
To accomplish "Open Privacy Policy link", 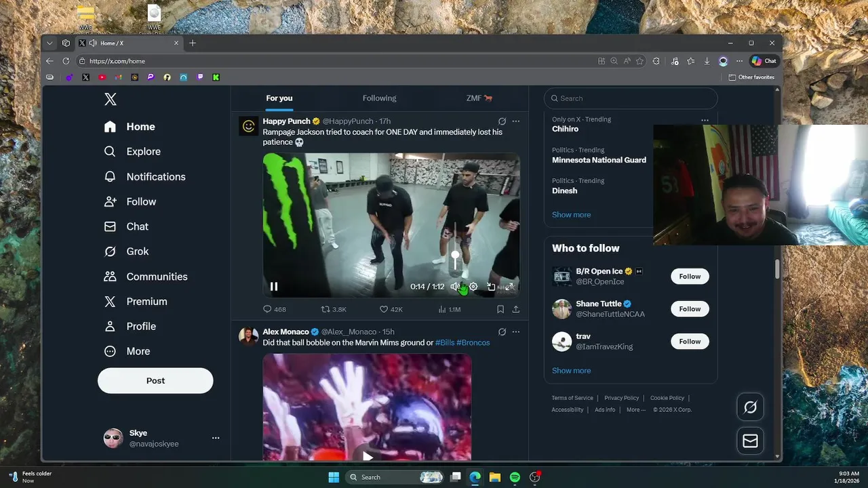I will [622, 399].
